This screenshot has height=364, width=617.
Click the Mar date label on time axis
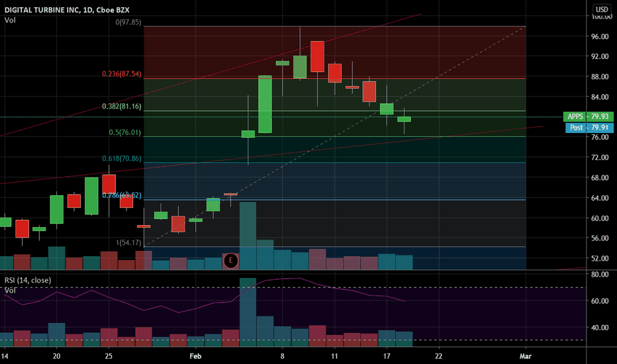click(x=526, y=356)
